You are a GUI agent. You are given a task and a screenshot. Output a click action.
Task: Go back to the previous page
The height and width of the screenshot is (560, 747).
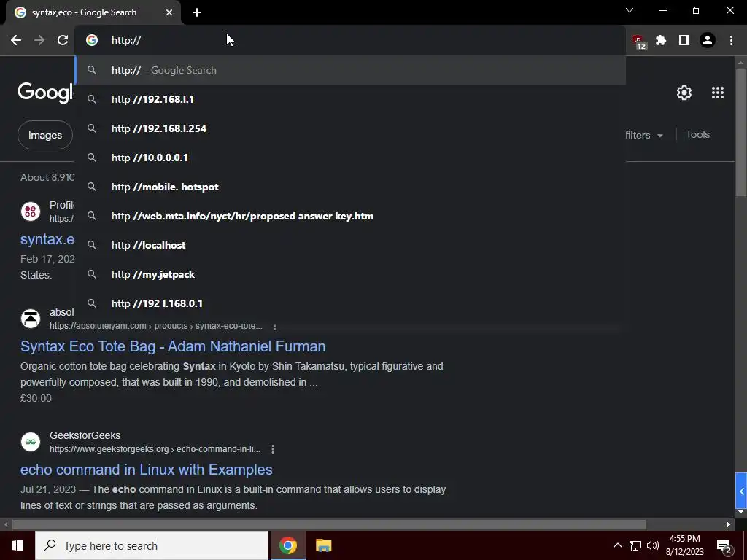point(16,41)
